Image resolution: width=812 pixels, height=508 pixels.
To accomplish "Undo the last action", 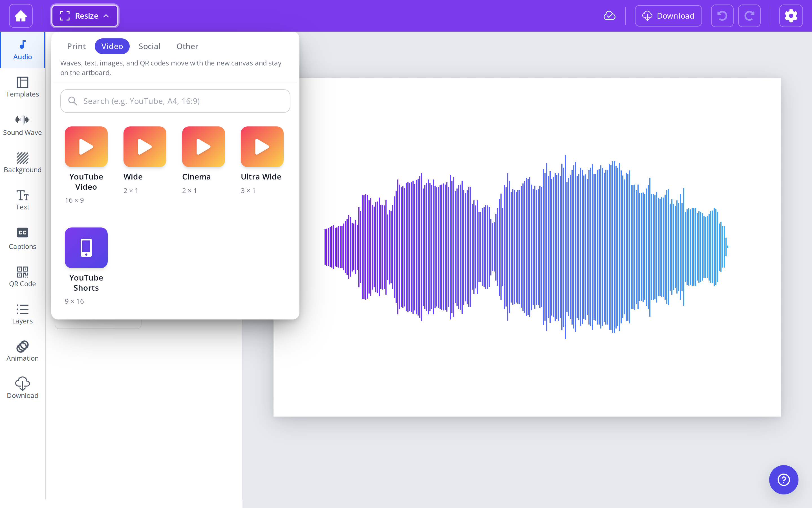I will pyautogui.click(x=722, y=16).
